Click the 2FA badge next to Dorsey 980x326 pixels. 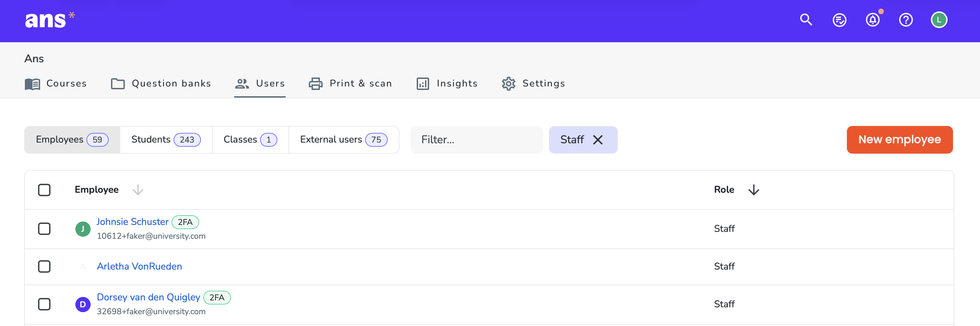217,297
